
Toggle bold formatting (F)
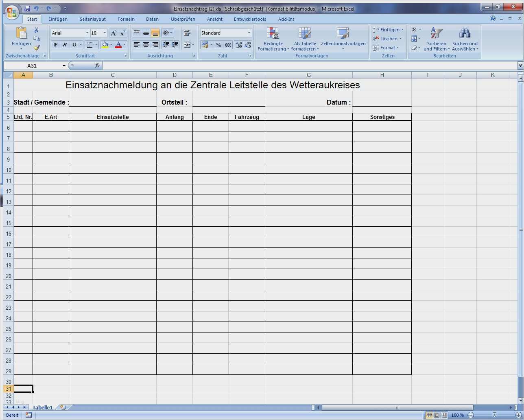pyautogui.click(x=56, y=45)
